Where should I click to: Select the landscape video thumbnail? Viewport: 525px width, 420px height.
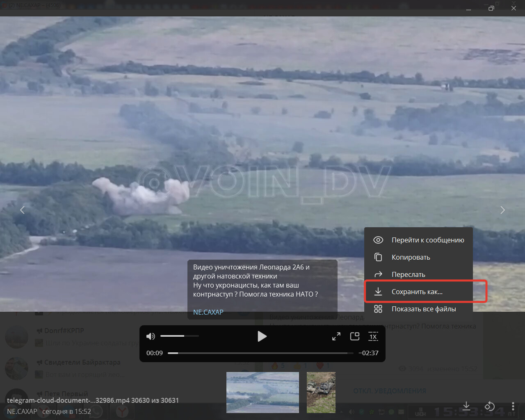[262, 392]
